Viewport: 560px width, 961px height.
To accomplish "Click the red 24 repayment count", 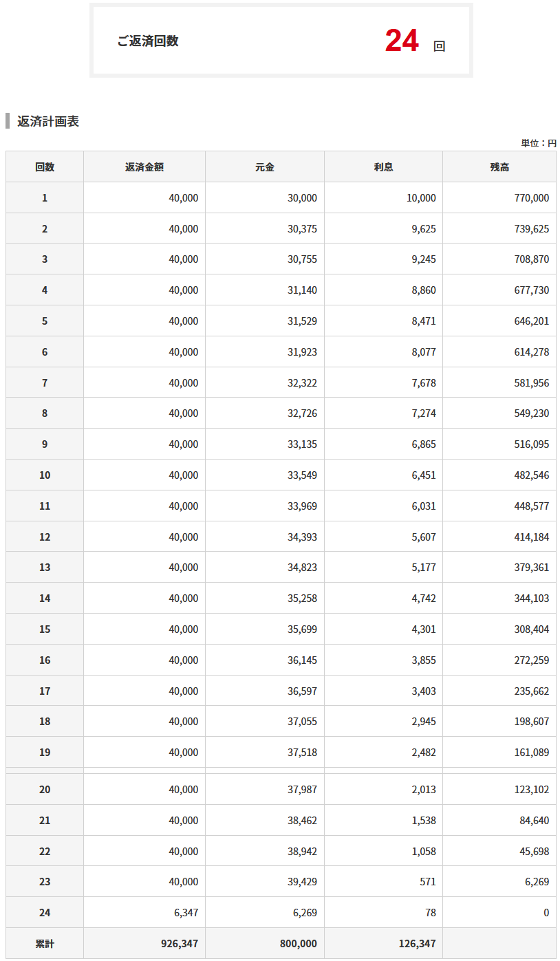I will (x=402, y=41).
